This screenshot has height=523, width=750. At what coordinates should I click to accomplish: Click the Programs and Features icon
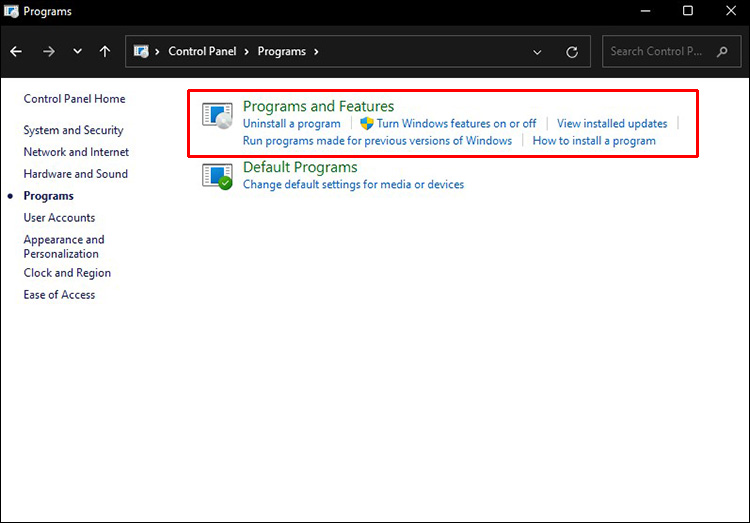[x=217, y=115]
